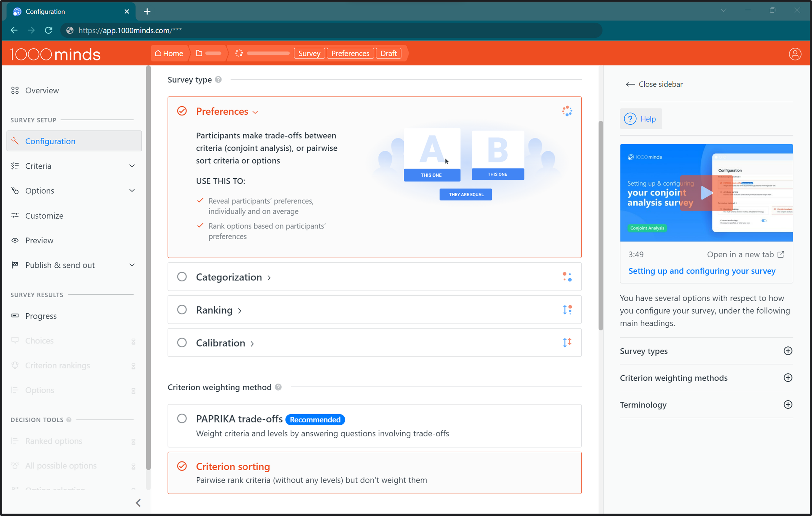Expand the Criteria sidebar section chevron

click(x=132, y=166)
